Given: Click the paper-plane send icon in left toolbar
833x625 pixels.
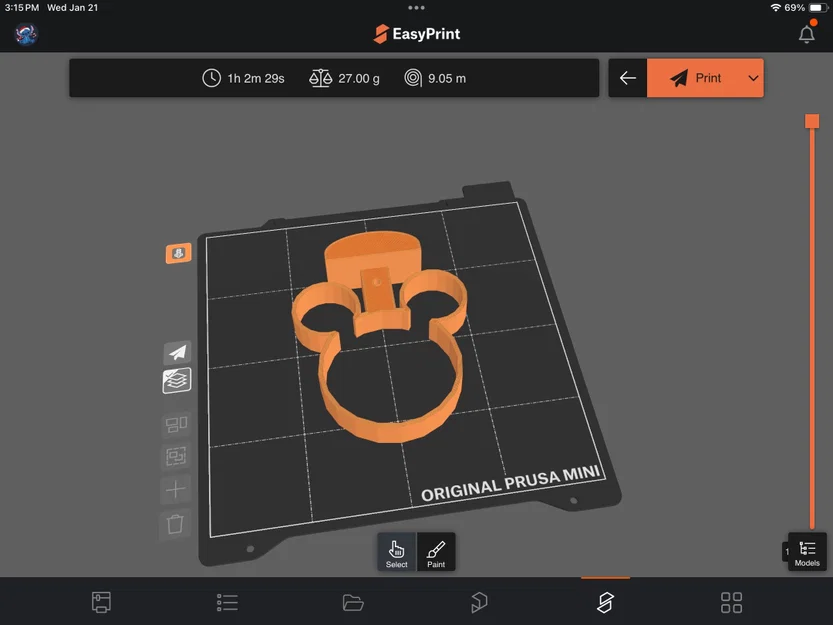Looking at the screenshot, I should tap(177, 352).
